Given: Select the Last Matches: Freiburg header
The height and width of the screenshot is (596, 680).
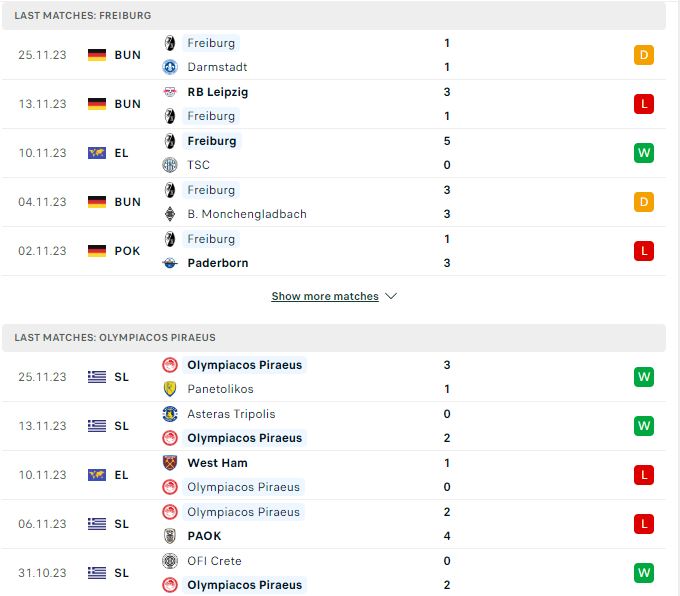Looking at the screenshot, I should [x=333, y=16].
